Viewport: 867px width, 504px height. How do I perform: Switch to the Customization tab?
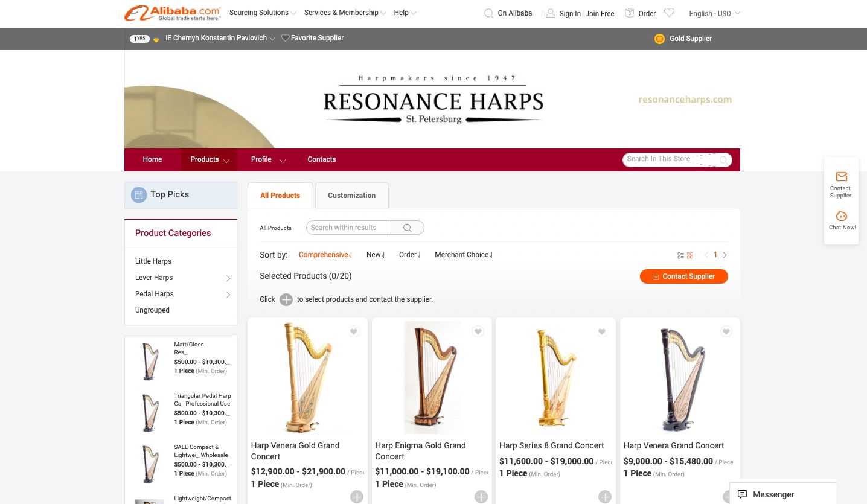click(352, 195)
